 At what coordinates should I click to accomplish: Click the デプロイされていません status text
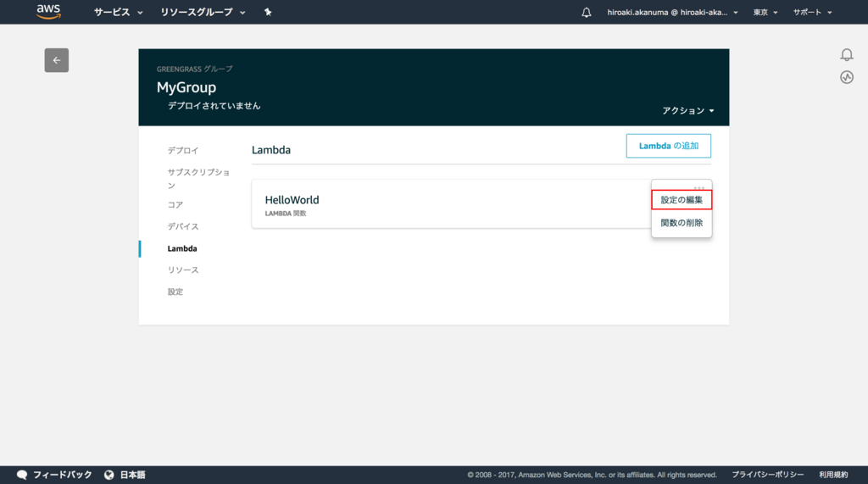coord(214,106)
